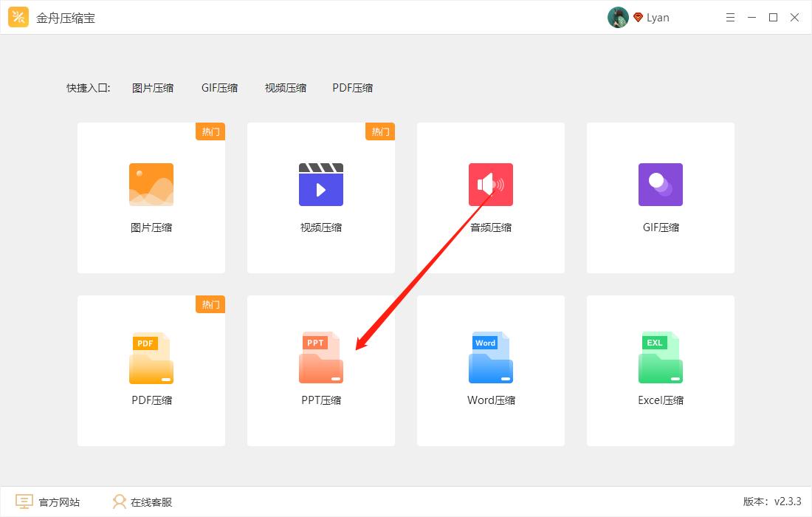Click the 热门 hot label on 图片压缩
This screenshot has width=812, height=517.
[210, 131]
